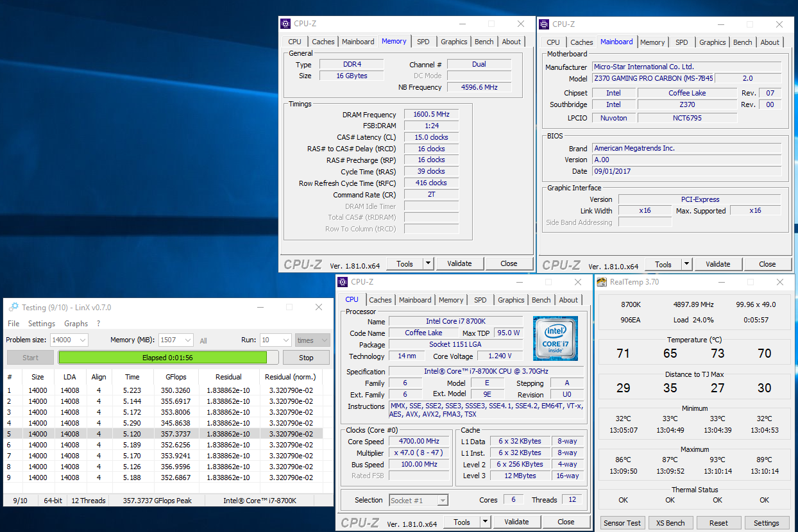Click the LinX app icon in title bar
Viewport: 798px width, 532px height.
13,308
